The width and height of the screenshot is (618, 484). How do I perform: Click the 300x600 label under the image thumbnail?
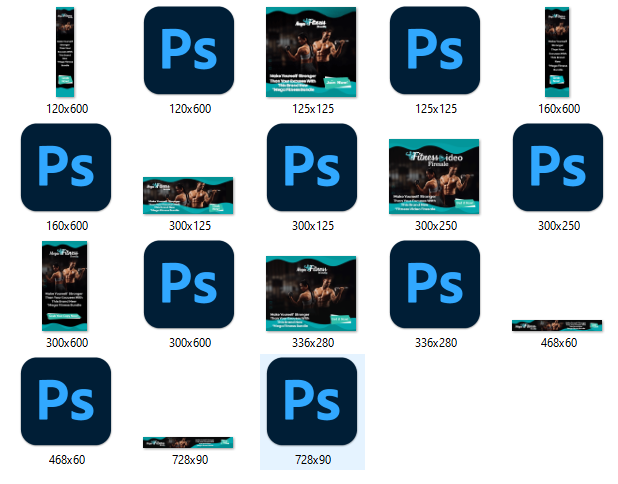[x=67, y=343]
